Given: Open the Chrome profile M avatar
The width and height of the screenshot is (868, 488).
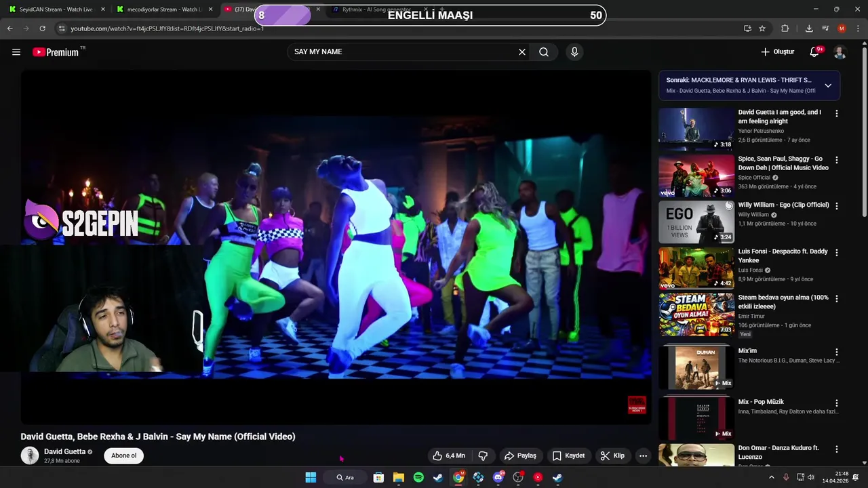Looking at the screenshot, I should point(842,28).
